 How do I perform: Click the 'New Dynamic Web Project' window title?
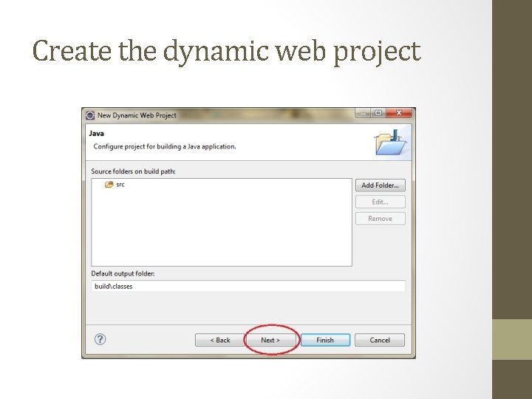[137, 115]
